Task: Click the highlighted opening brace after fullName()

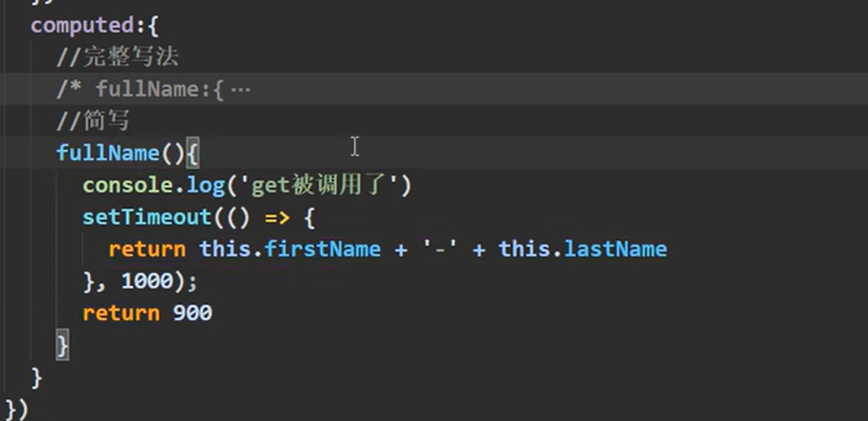Action: tap(192, 153)
